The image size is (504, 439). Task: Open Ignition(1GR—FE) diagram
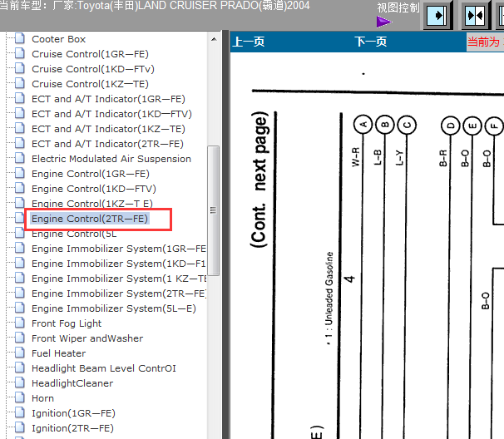[73, 413]
